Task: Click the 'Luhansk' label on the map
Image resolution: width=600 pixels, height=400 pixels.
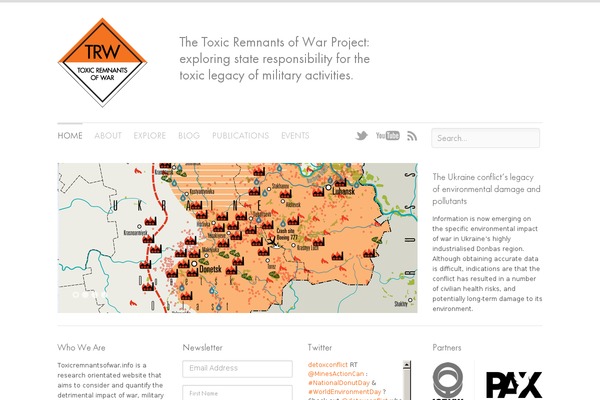Action: pyautogui.click(x=343, y=191)
